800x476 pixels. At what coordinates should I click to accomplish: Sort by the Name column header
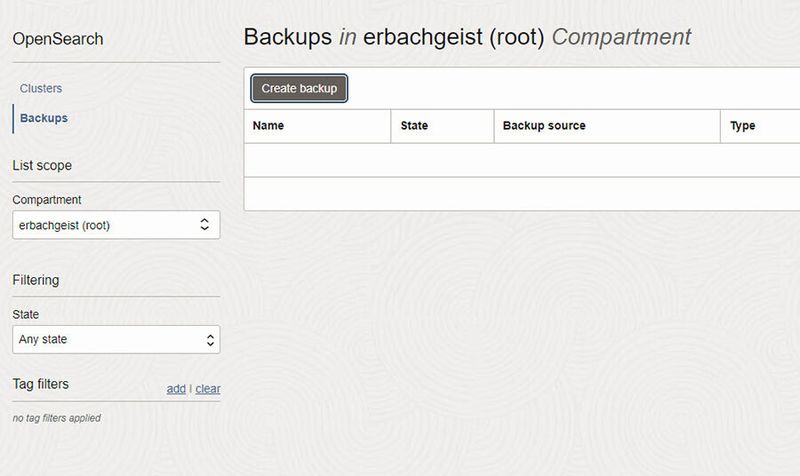pos(268,126)
